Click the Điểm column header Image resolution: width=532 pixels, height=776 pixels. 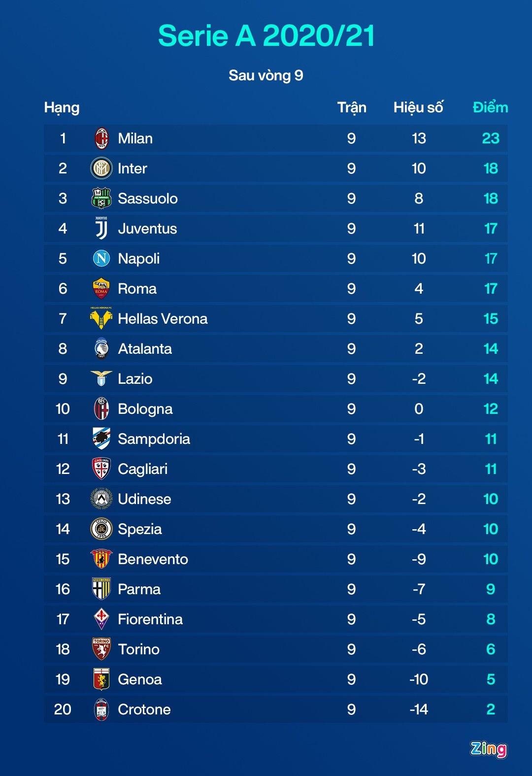(490, 107)
